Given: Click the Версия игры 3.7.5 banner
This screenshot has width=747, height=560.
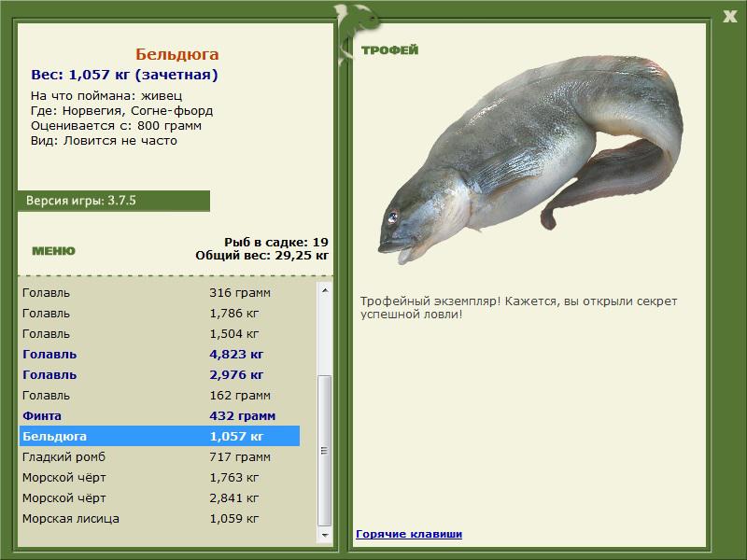Looking at the screenshot, I should click(x=114, y=201).
